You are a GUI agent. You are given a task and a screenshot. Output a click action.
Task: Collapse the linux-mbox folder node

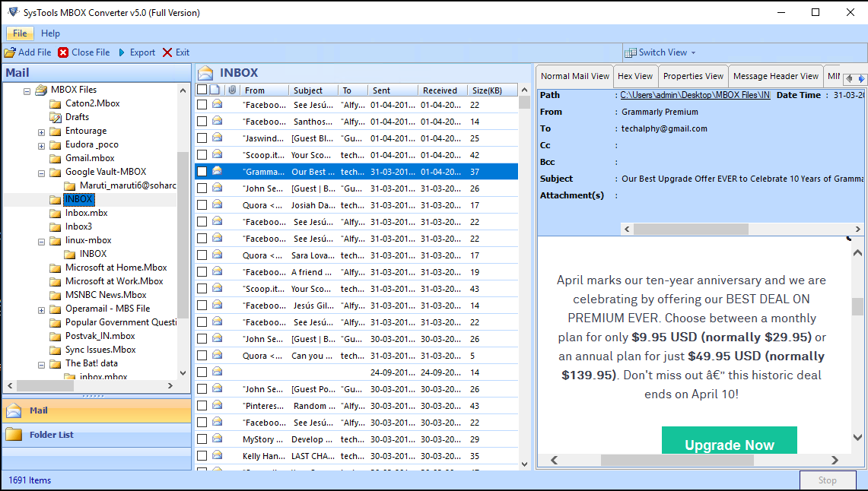point(41,242)
